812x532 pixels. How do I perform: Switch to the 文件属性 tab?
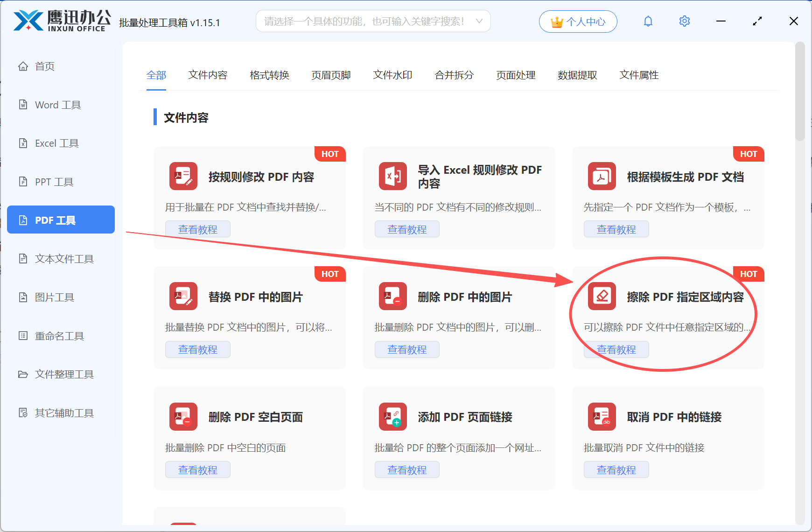click(x=639, y=75)
